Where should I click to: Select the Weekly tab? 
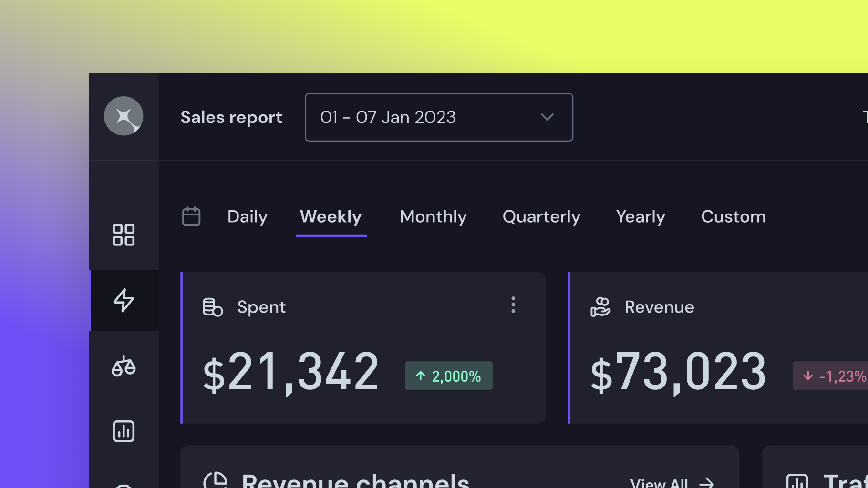pos(331,217)
